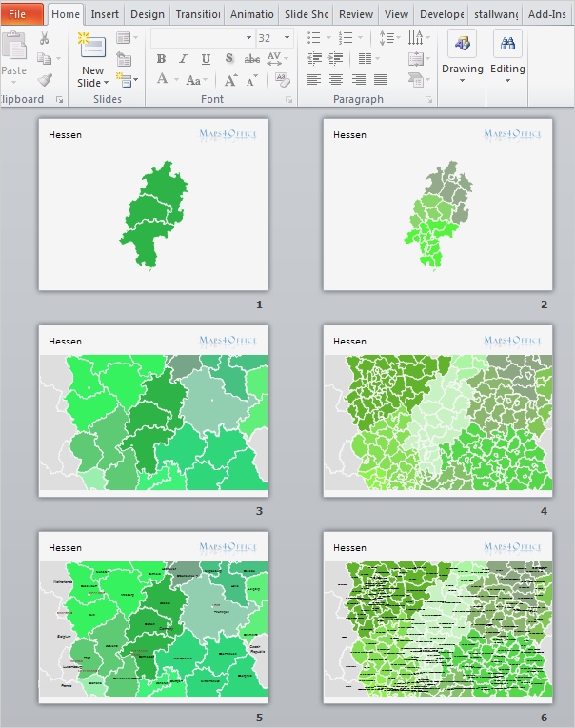Open the font size dropdown arrow
This screenshot has width=575, height=728.
(x=287, y=38)
